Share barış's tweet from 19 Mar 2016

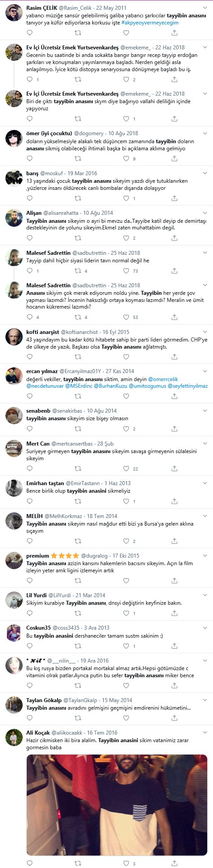tap(174, 198)
